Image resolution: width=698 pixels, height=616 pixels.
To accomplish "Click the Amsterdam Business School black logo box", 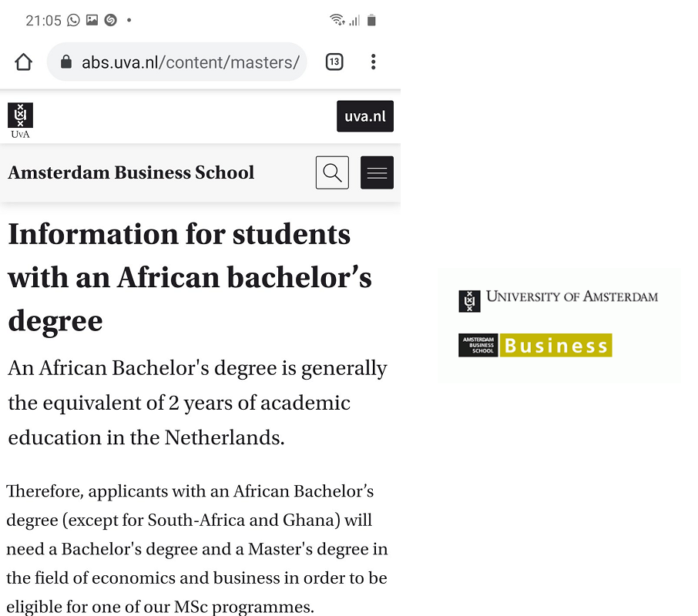I will coord(478,345).
